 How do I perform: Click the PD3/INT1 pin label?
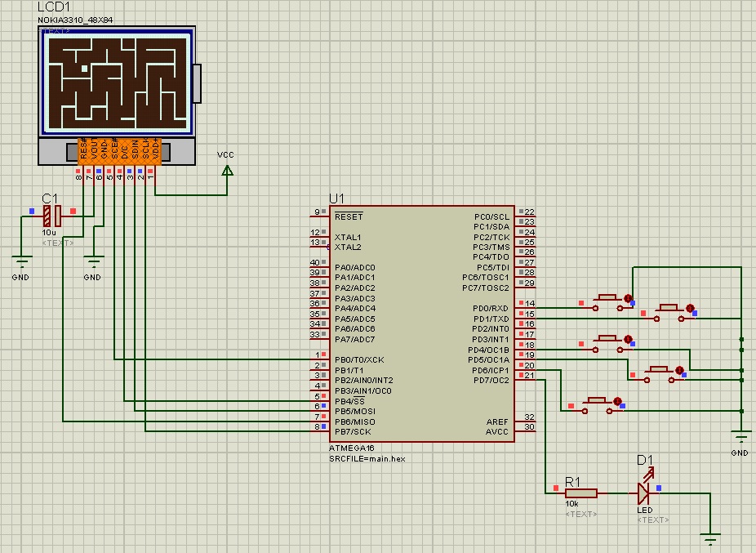(x=491, y=340)
